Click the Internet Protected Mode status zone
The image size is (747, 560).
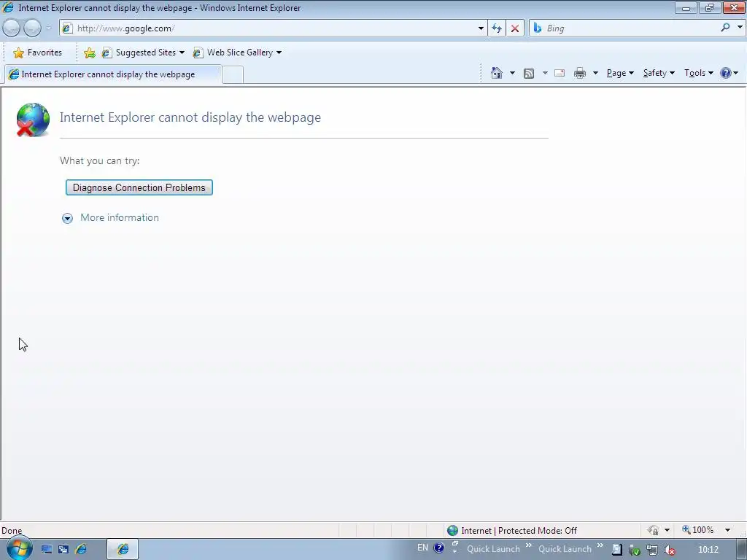(513, 531)
